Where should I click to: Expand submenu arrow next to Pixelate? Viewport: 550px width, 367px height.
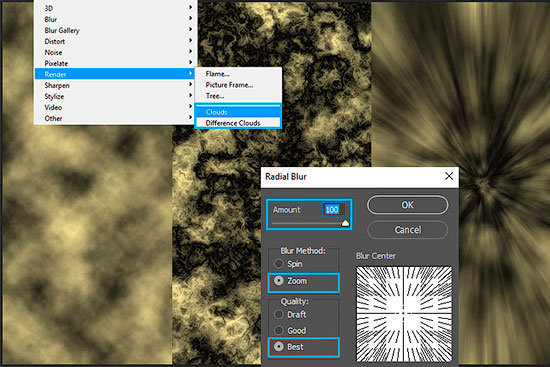pos(190,62)
